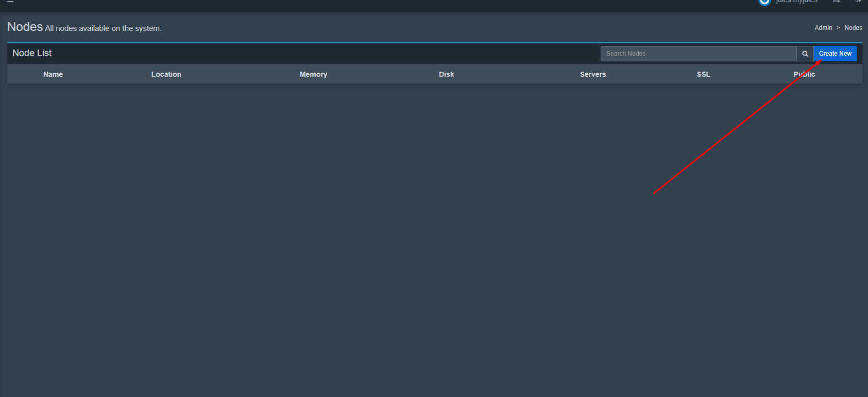Click the sidebar toggle hamburger icon

[x=10, y=2]
